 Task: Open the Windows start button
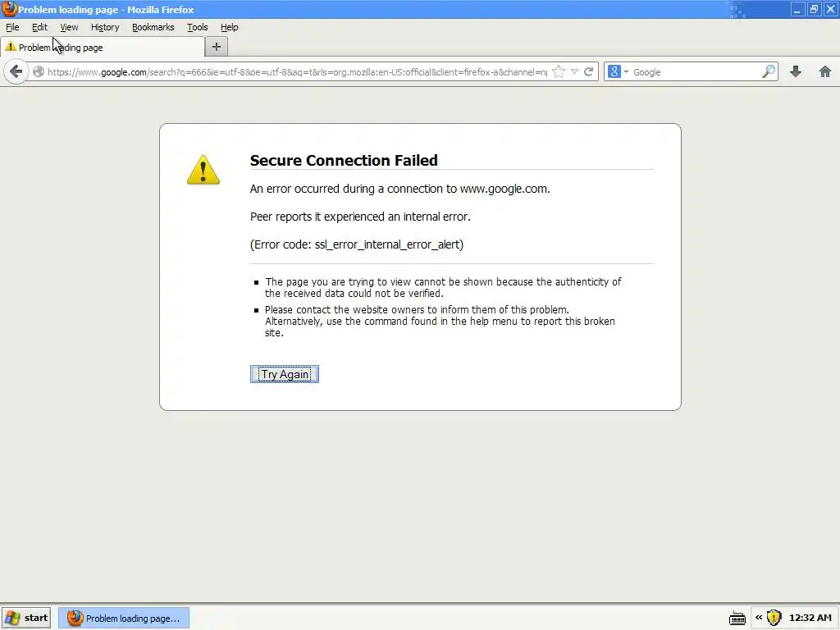click(x=26, y=618)
